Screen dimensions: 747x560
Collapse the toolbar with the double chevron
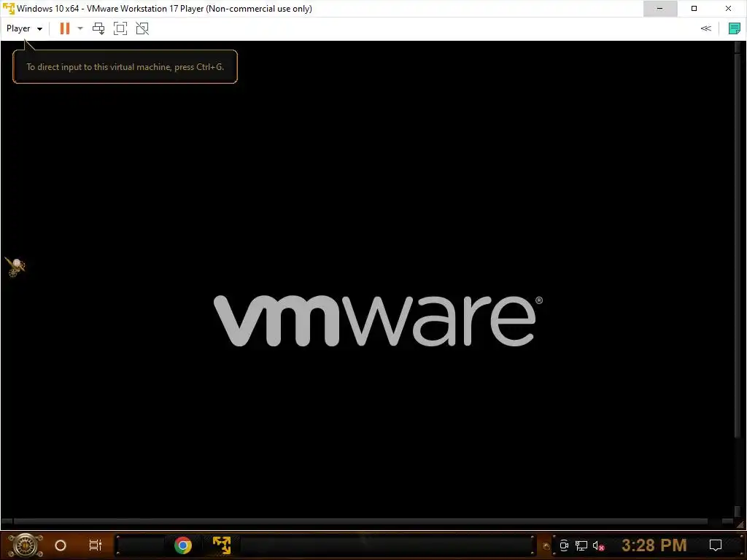(706, 28)
